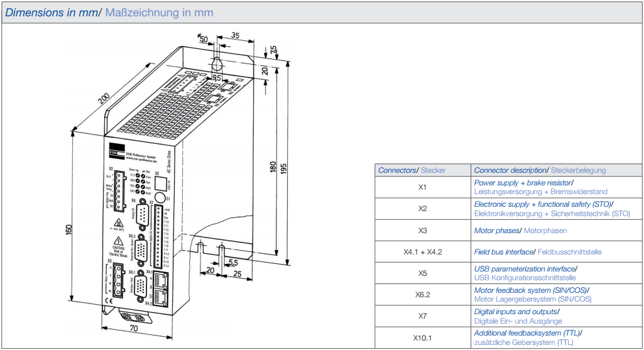
Task: Click the 180 dimension label
Action: (x=273, y=167)
